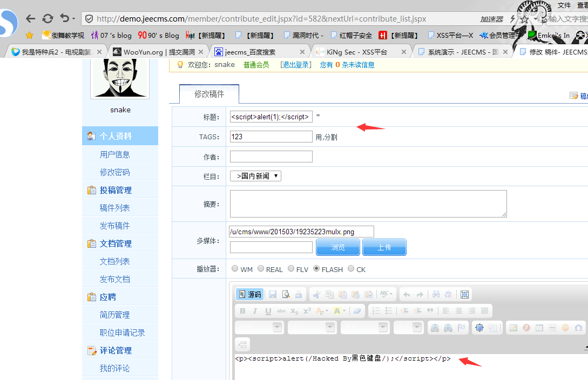Toggle Bold formatting
This screenshot has height=380, width=588.
tap(242, 311)
